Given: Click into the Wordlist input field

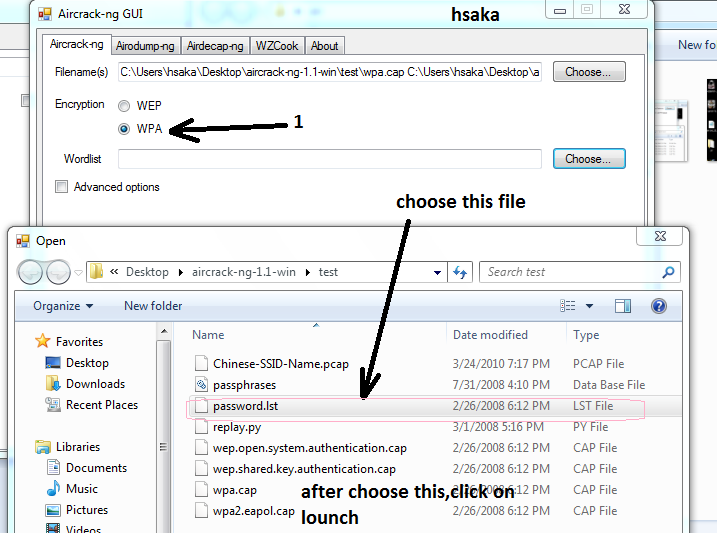Looking at the screenshot, I should [x=330, y=159].
